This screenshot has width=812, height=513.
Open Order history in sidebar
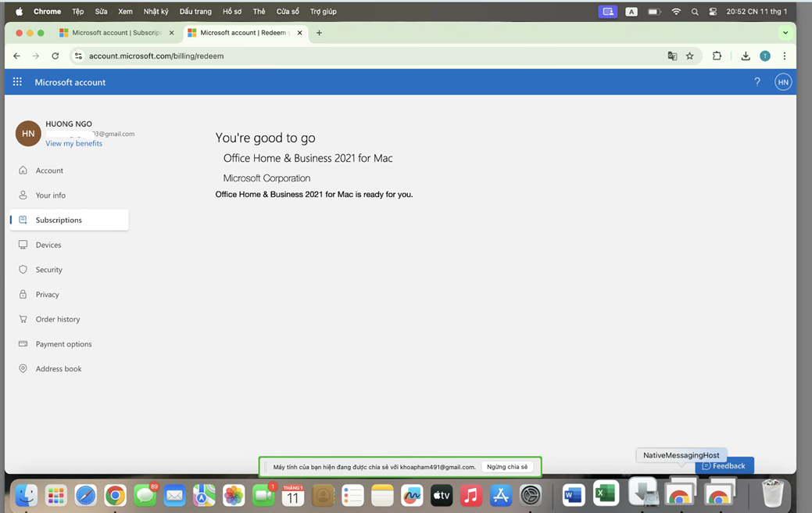[x=69, y=319]
